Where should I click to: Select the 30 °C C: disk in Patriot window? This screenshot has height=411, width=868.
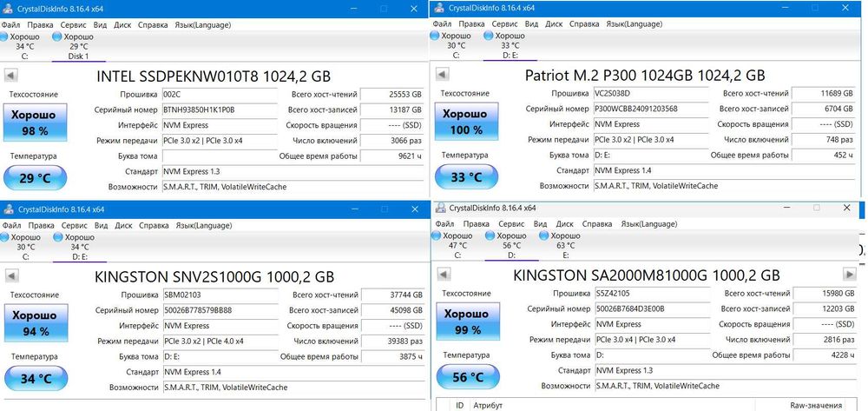(452, 45)
